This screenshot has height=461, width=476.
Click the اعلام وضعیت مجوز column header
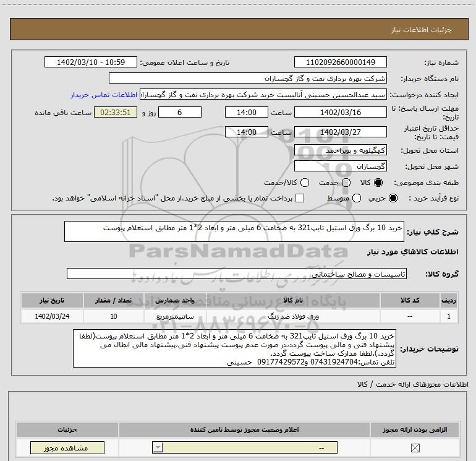pyautogui.click(x=244, y=429)
